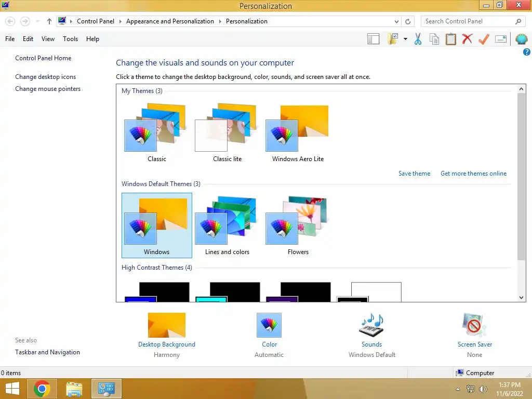Select the Windows default theme
532x399 pixels.
[x=157, y=225]
